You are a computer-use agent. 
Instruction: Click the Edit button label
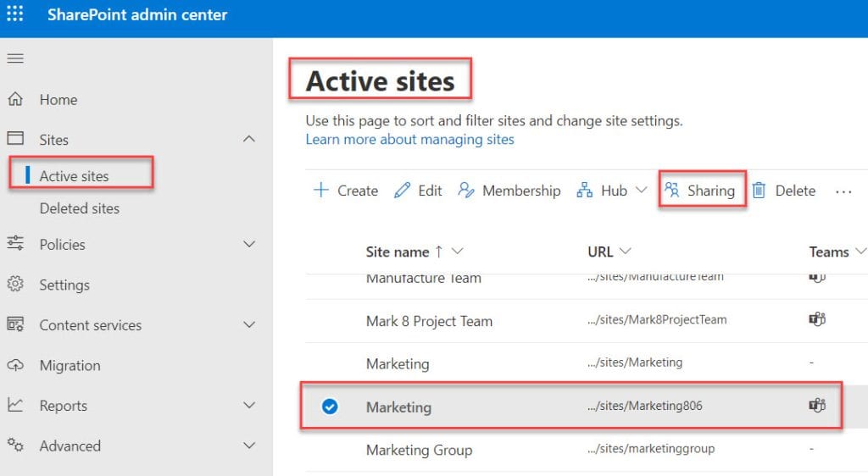coord(430,191)
